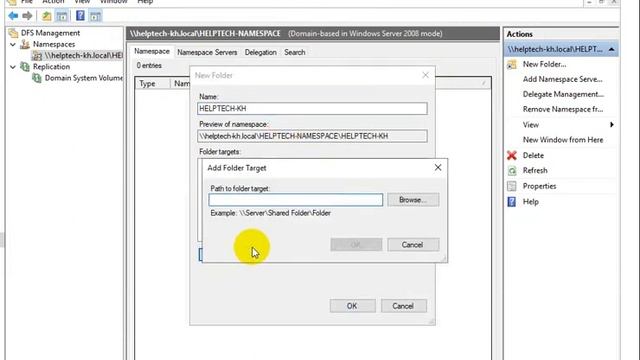Screen dimensions: 640x360
Task: Click the New Folder... action text
Action: [x=544, y=64]
